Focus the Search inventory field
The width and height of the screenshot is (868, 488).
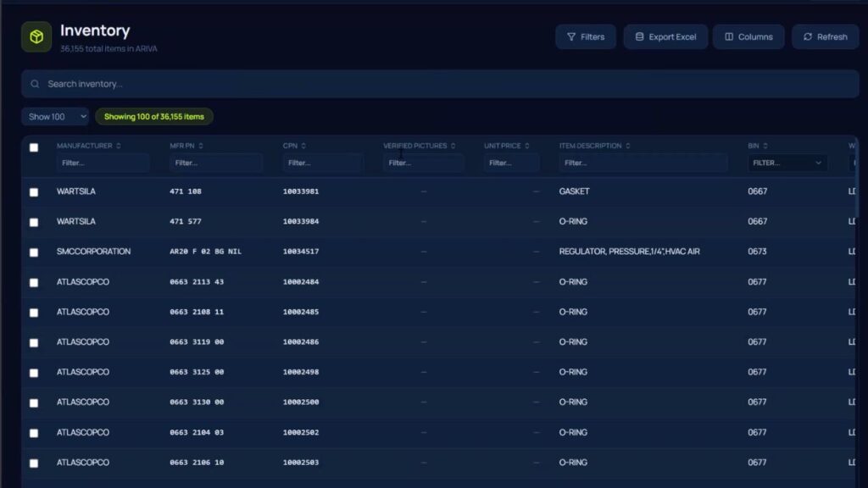440,84
